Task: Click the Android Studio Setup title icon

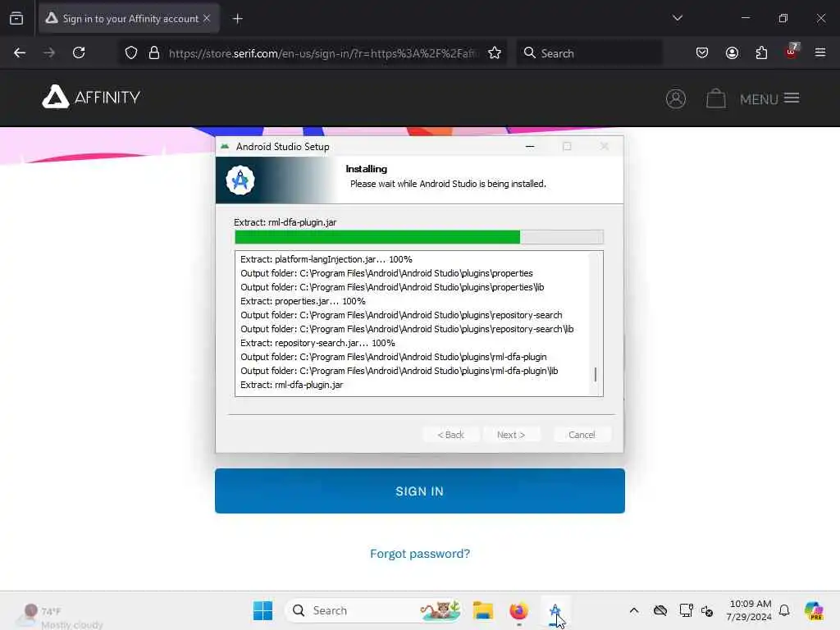Action: pyautogui.click(x=225, y=146)
